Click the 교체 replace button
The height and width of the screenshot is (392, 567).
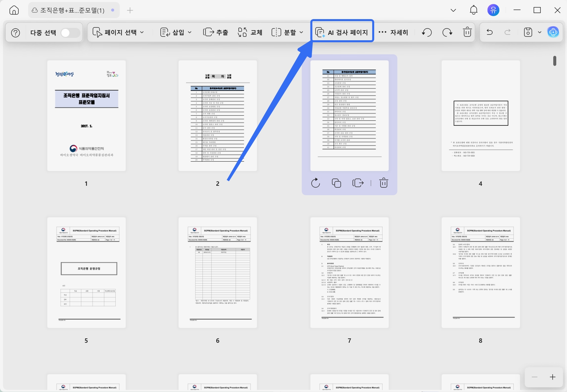(250, 33)
